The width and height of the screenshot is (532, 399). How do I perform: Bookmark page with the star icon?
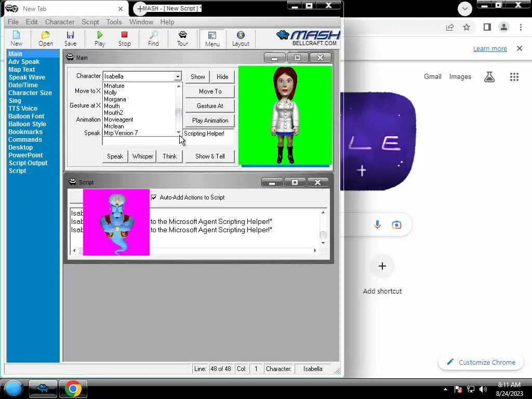pos(467,27)
